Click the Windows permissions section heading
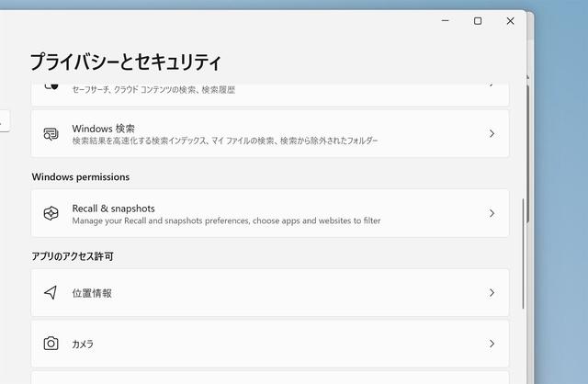Image resolution: width=588 pixels, height=384 pixels. (x=81, y=177)
